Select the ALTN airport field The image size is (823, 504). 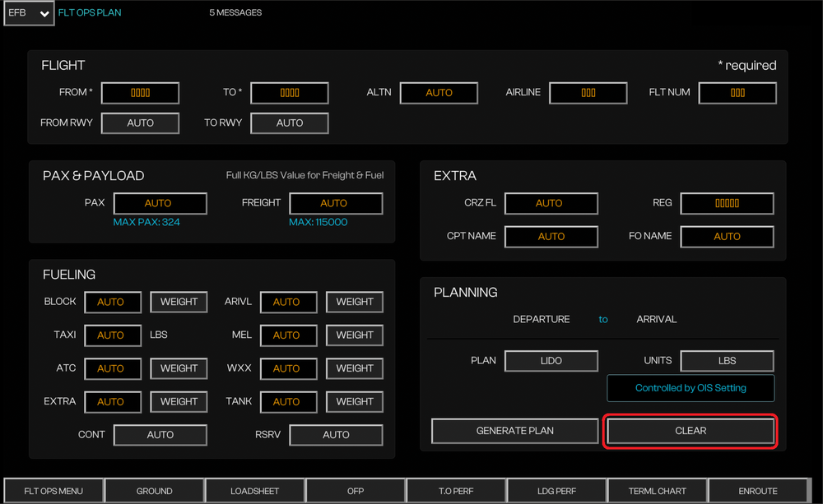click(439, 93)
